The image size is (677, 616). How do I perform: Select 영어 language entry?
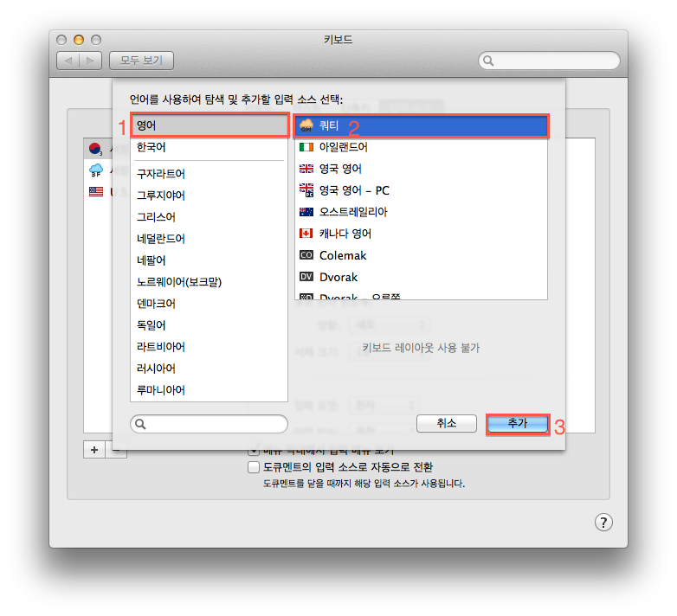click(210, 125)
